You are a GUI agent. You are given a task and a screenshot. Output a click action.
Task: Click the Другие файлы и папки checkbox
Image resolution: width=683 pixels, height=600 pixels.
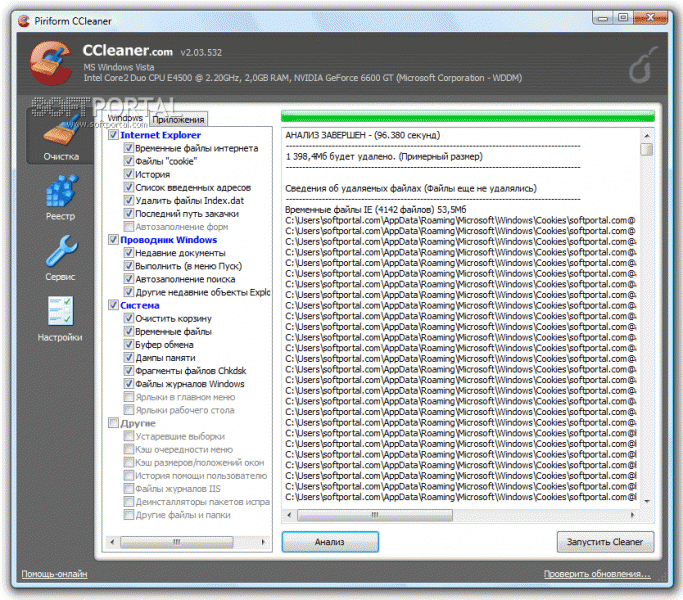coord(128,515)
